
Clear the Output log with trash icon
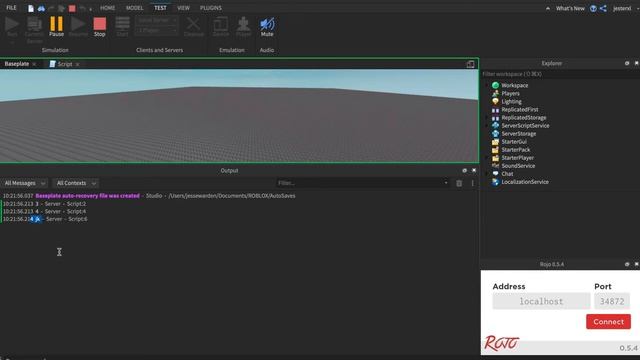(x=459, y=183)
